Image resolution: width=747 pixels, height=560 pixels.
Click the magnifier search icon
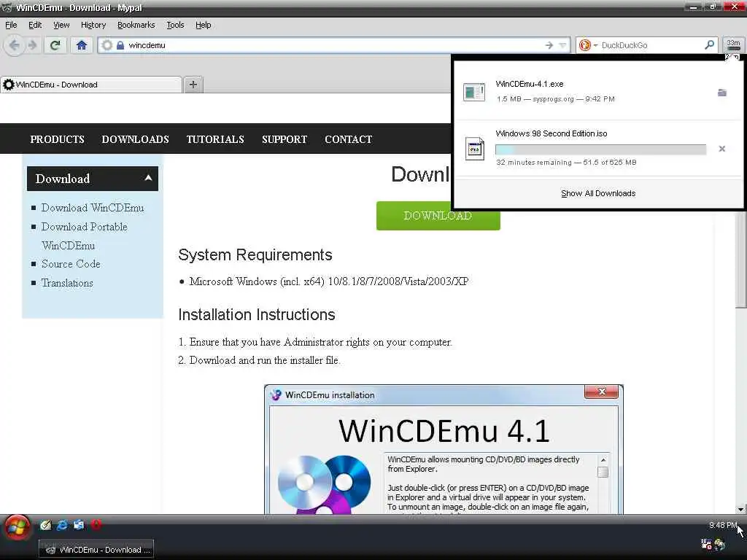[709, 44]
